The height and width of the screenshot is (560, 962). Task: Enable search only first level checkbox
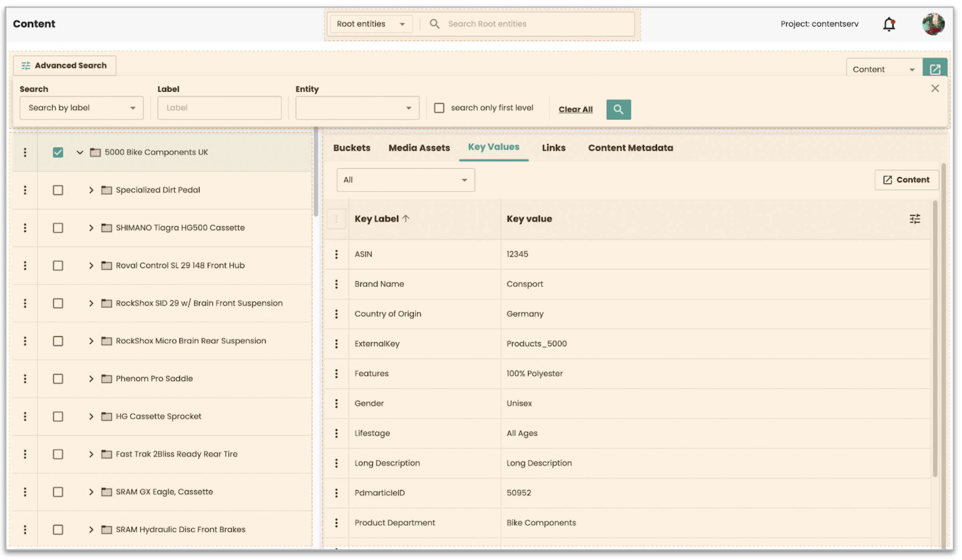[439, 108]
